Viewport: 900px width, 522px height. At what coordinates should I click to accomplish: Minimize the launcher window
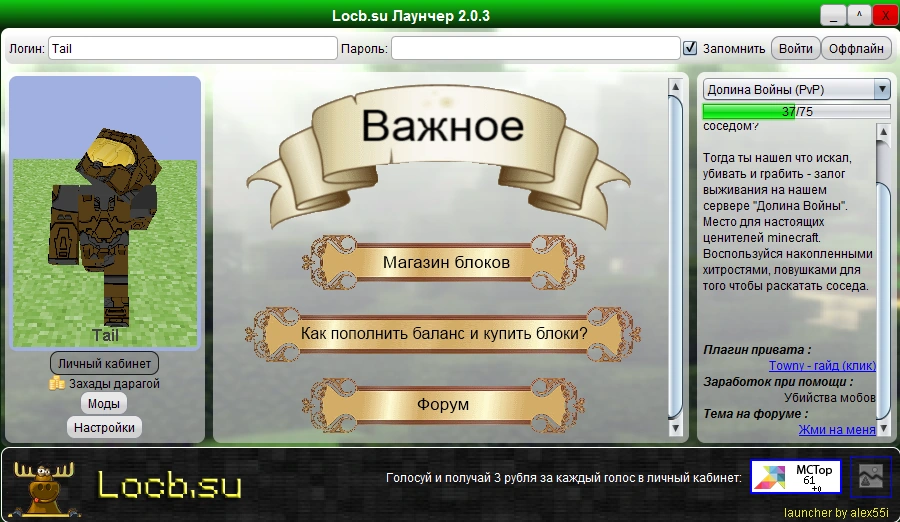click(833, 16)
